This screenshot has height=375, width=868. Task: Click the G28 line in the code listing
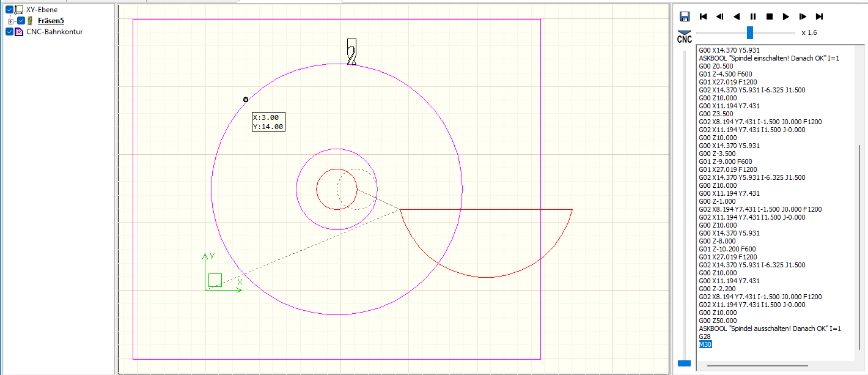[x=705, y=336]
